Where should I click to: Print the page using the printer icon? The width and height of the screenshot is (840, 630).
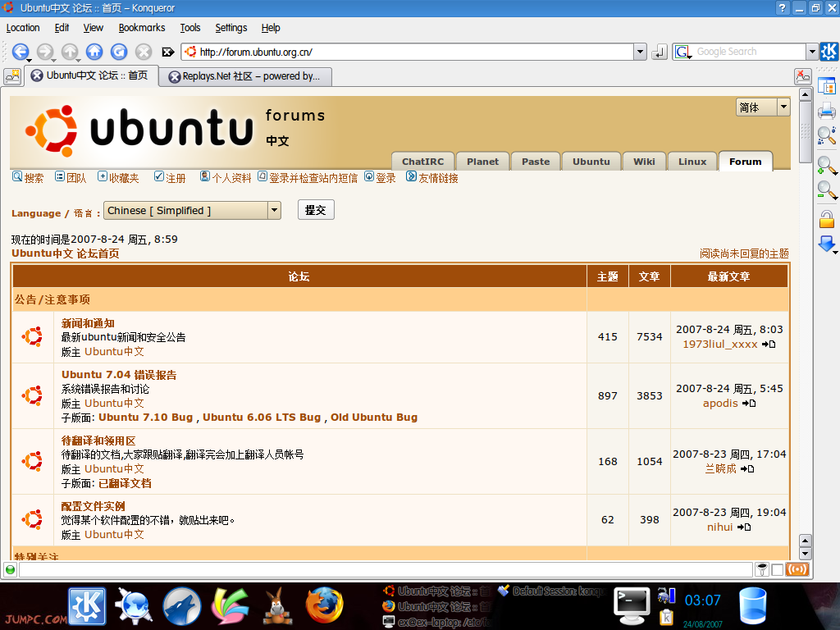(x=827, y=110)
